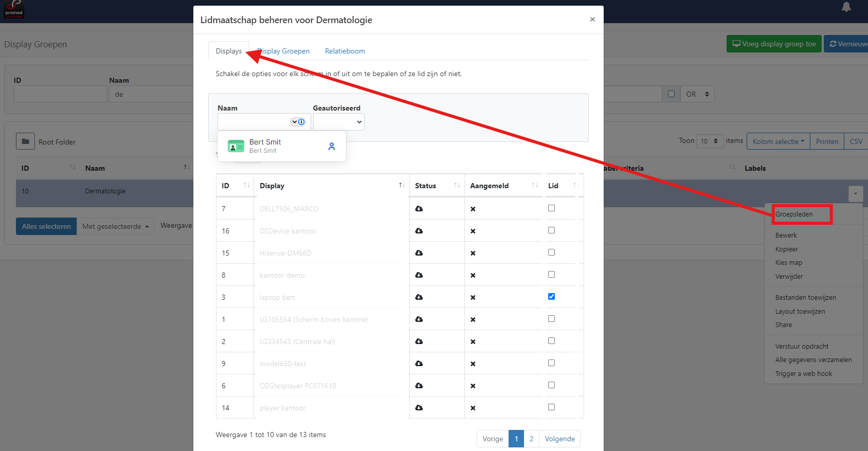868x451 pixels.
Task: Click the notification bell icon
Action: [846, 7]
